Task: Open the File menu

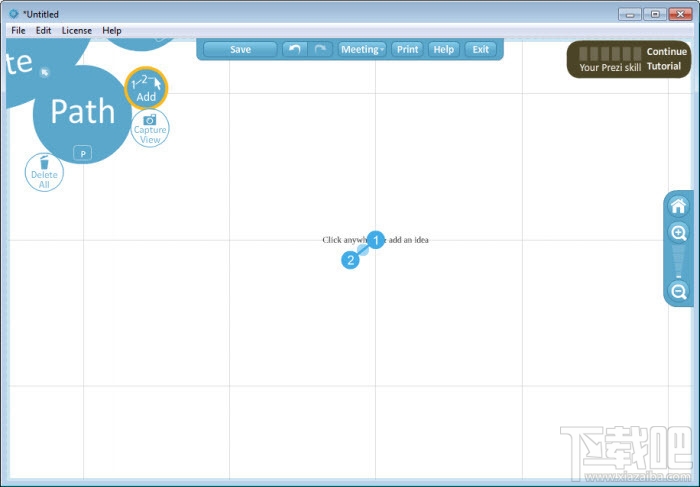Action: point(18,30)
